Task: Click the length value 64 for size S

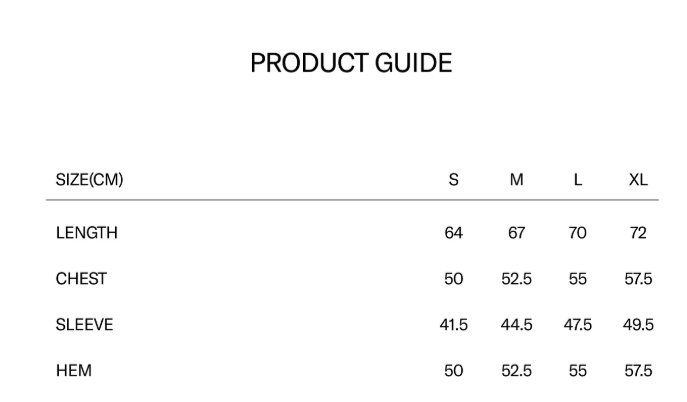Action: [454, 233]
